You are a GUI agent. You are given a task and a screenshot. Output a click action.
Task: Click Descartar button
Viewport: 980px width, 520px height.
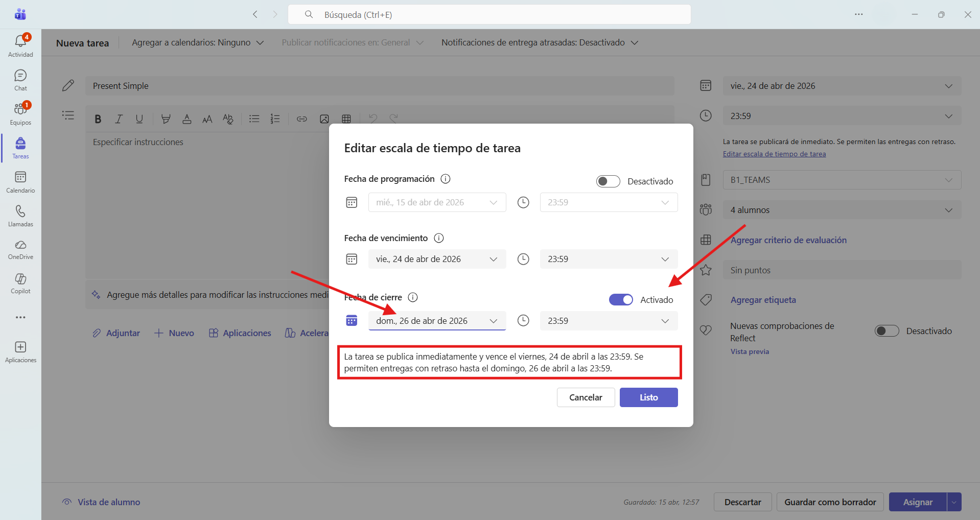742,502
